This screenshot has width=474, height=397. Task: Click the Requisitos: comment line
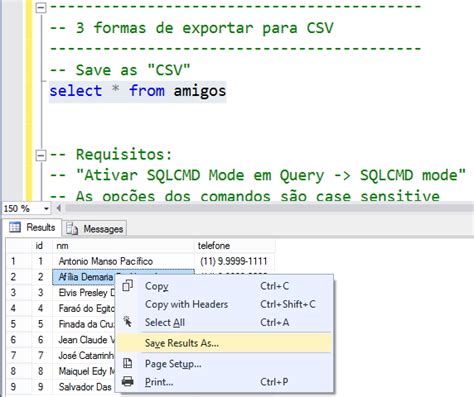coord(111,154)
